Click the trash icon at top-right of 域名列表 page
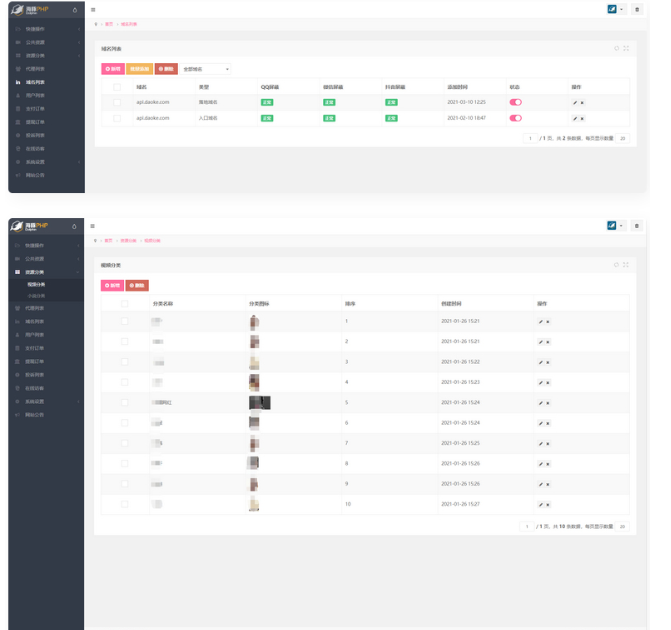671x630 pixels. point(637,9)
